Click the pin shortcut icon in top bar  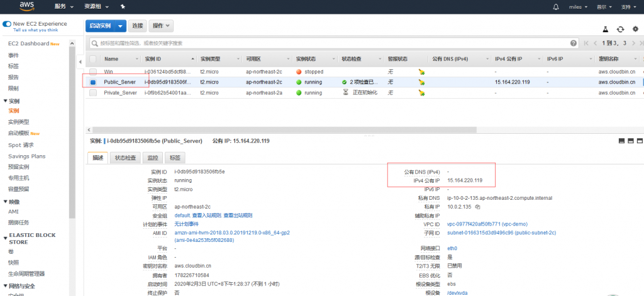(x=123, y=6)
